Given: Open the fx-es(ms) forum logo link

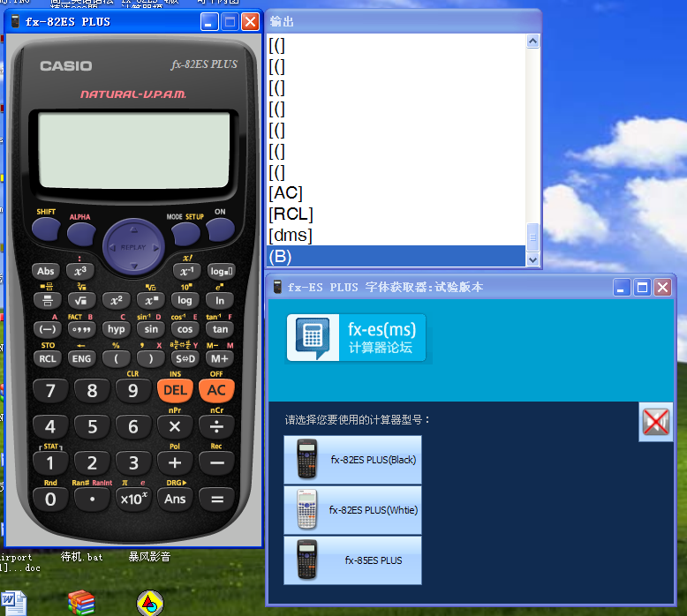Looking at the screenshot, I should 356,337.
